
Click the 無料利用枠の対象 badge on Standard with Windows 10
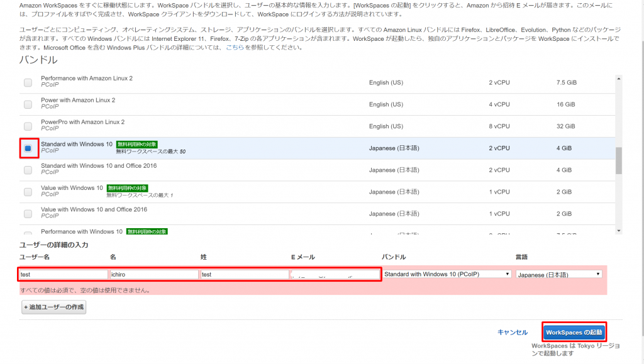click(136, 145)
